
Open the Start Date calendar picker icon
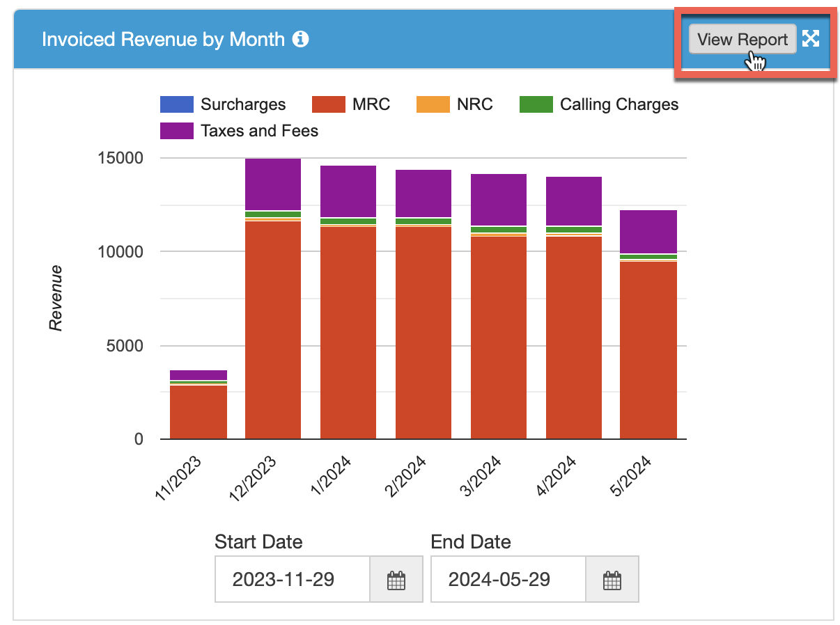pos(396,579)
